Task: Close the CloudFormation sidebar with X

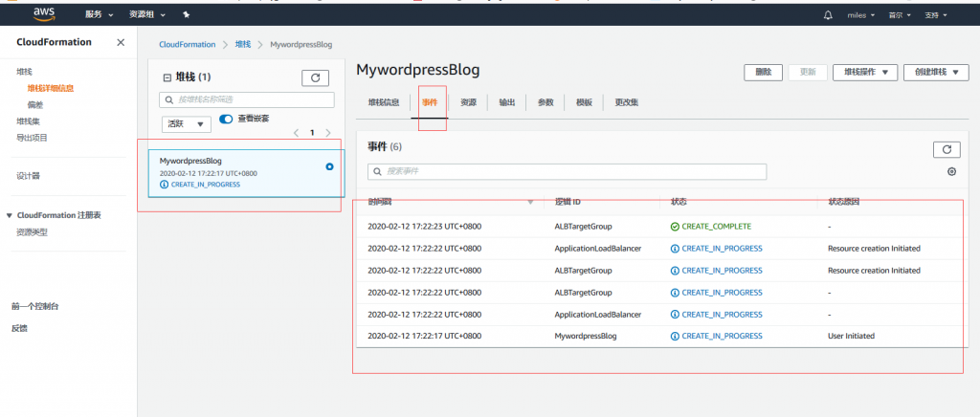Action: (x=121, y=42)
